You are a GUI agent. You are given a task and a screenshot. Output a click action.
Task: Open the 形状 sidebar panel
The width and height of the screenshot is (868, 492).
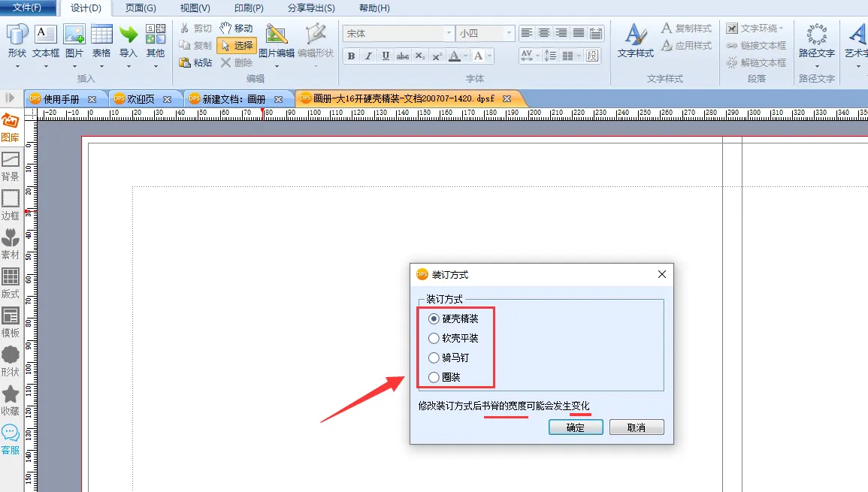(10, 362)
